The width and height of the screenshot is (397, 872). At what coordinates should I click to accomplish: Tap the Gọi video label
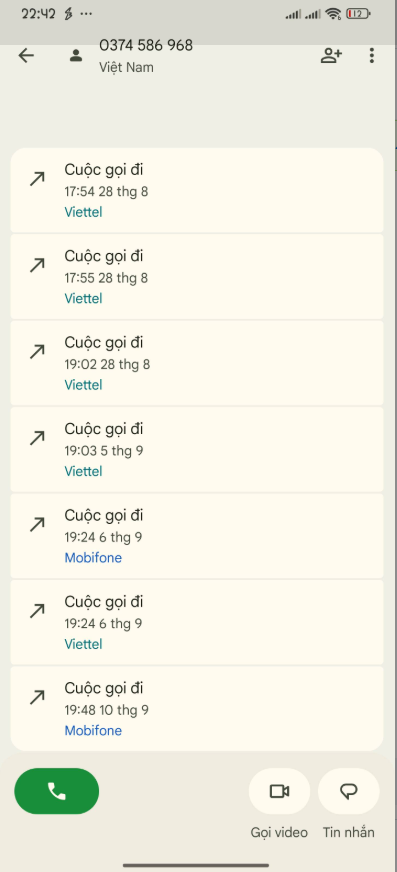tap(279, 833)
